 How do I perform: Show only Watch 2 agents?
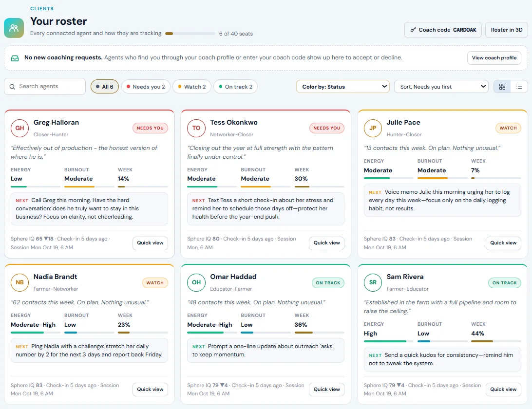pyautogui.click(x=191, y=87)
